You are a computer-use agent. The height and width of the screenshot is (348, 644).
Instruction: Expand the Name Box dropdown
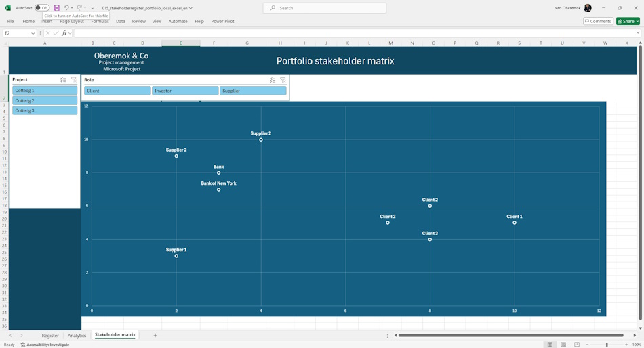(x=33, y=33)
